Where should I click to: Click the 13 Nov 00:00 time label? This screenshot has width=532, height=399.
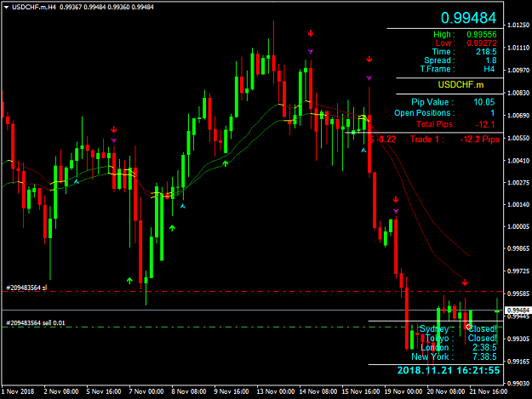click(276, 391)
